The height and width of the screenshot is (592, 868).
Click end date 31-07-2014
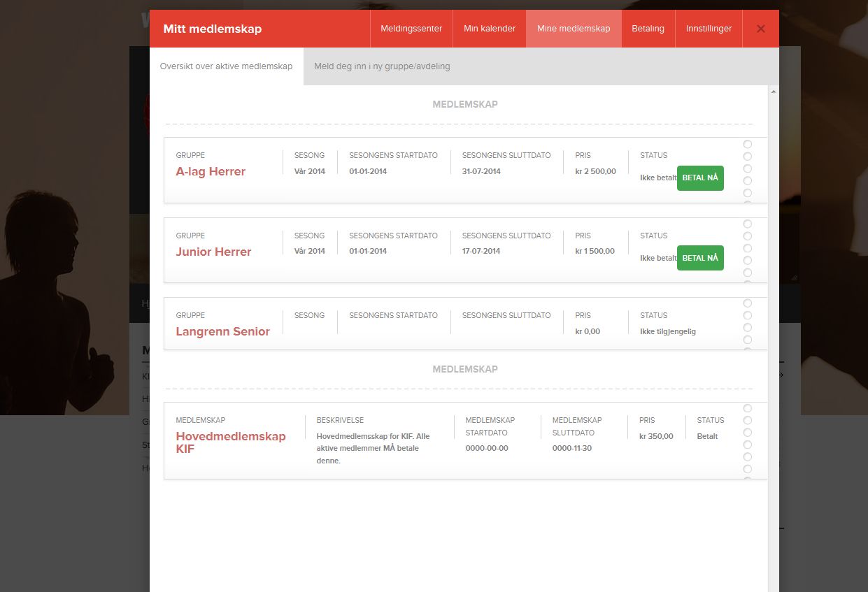click(481, 171)
